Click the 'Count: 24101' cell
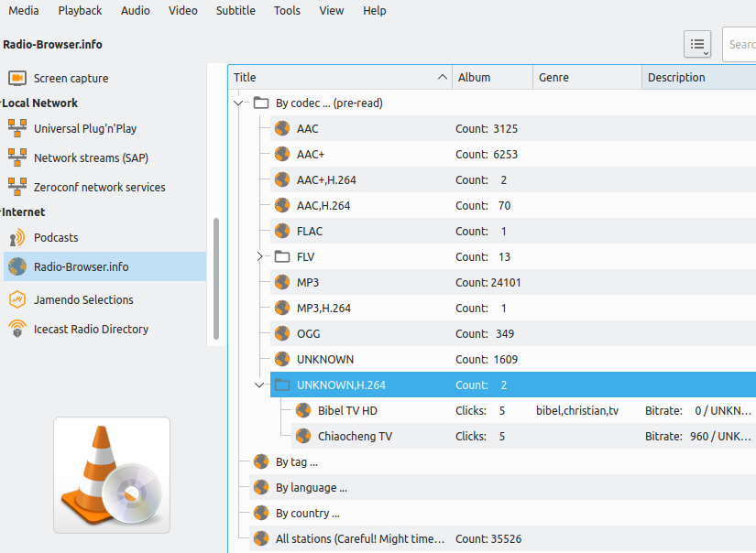756x553 pixels. (x=488, y=282)
